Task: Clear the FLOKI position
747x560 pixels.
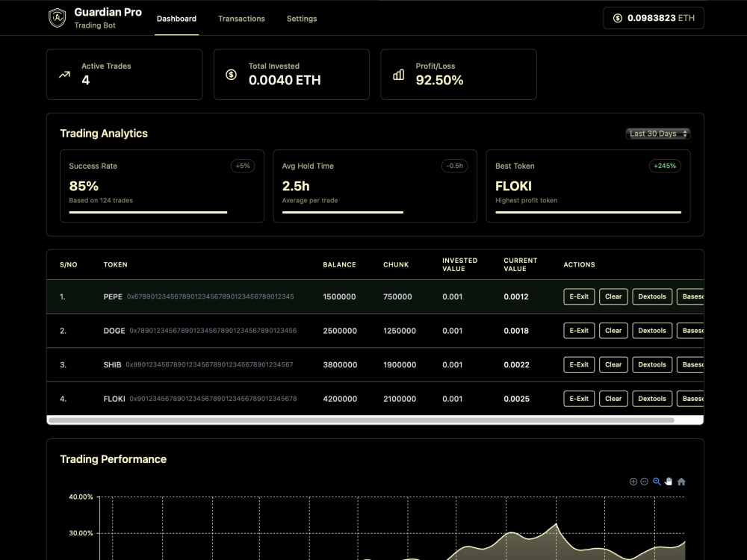Action: point(613,399)
